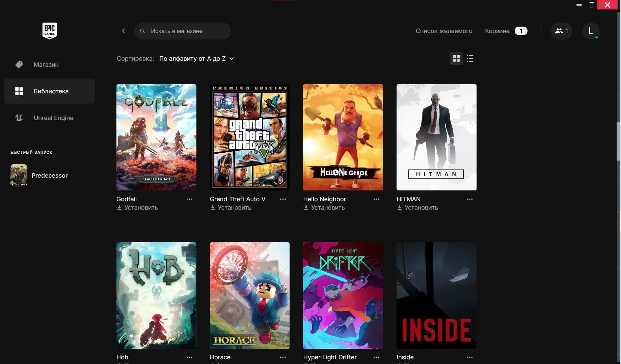Open the Godfall cover thumbnail
Screen dimensions: 621x364
(156, 137)
